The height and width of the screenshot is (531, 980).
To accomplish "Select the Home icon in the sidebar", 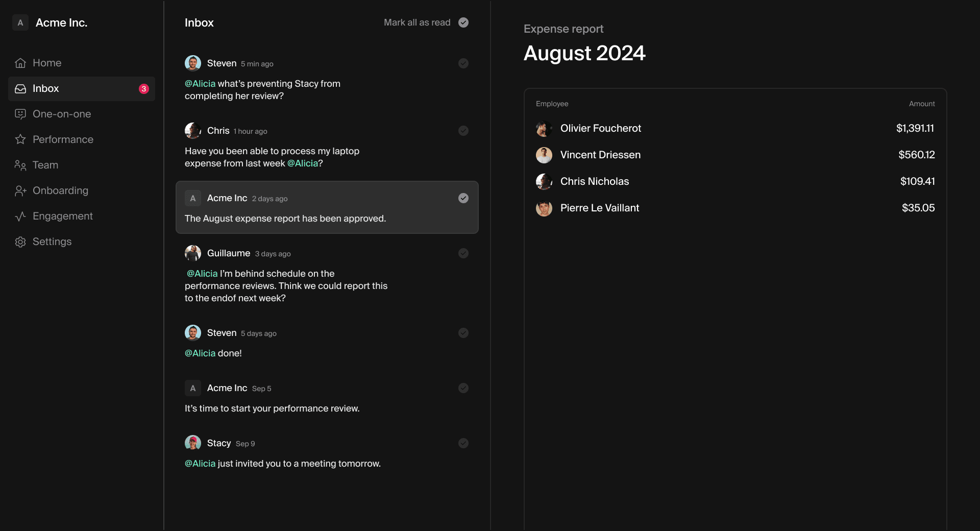I will (20, 62).
